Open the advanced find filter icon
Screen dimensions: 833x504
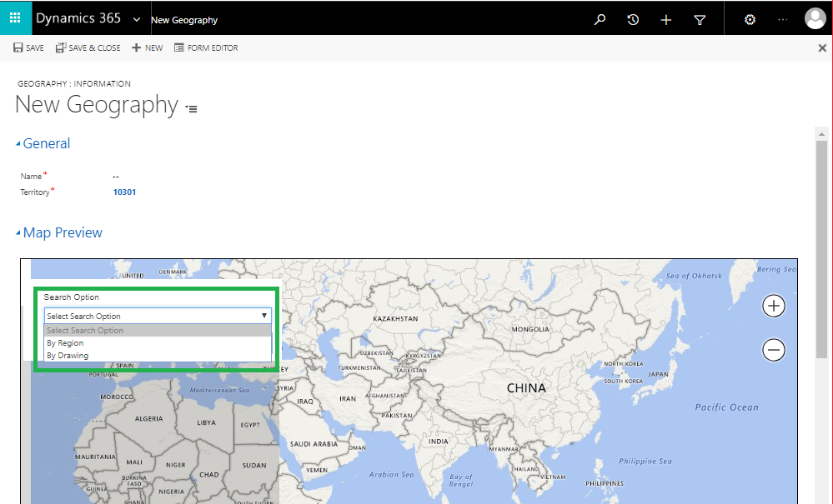(x=700, y=19)
